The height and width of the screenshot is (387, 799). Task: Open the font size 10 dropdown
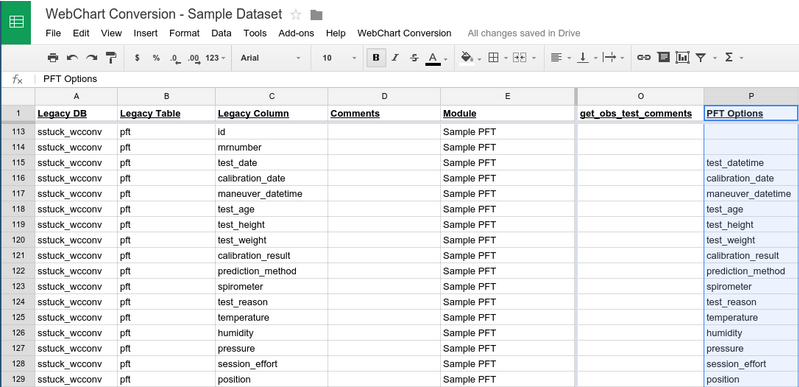pos(339,58)
